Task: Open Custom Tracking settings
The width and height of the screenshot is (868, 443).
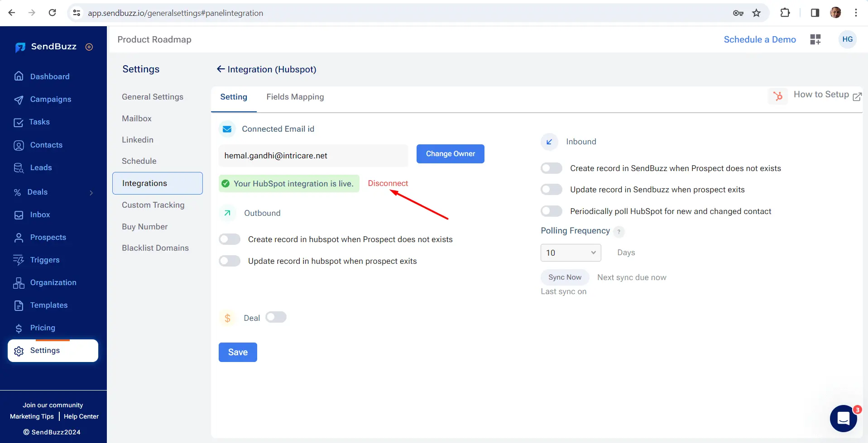Action: (x=153, y=205)
